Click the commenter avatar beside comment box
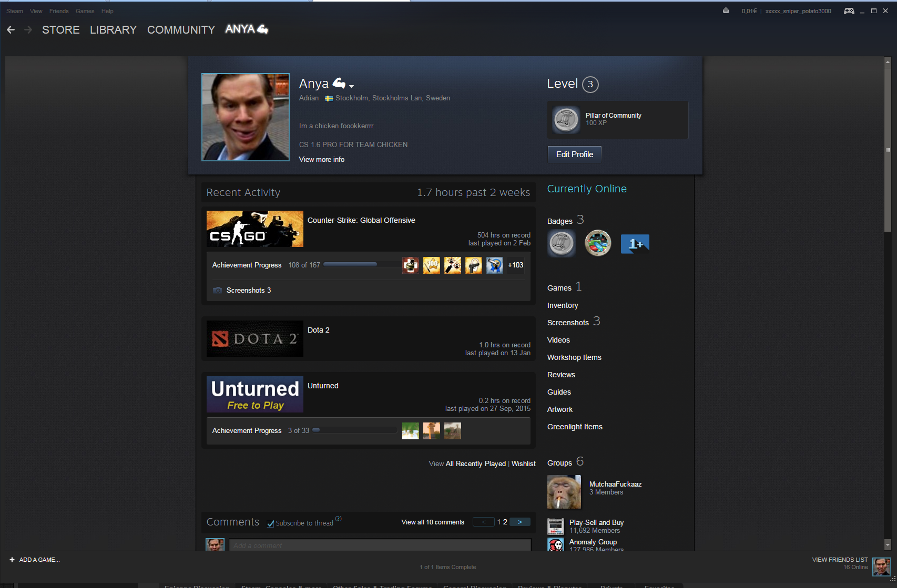Viewport: 897px width, 588px height. click(215, 544)
